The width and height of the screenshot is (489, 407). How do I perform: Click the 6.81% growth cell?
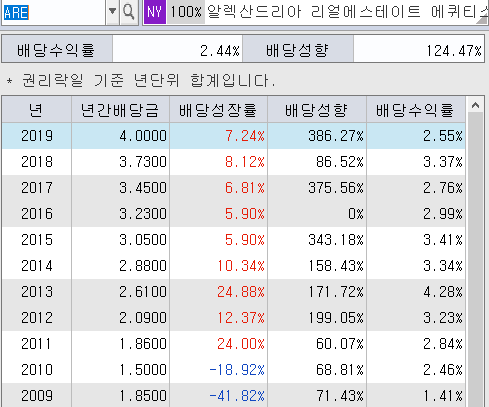point(218,188)
